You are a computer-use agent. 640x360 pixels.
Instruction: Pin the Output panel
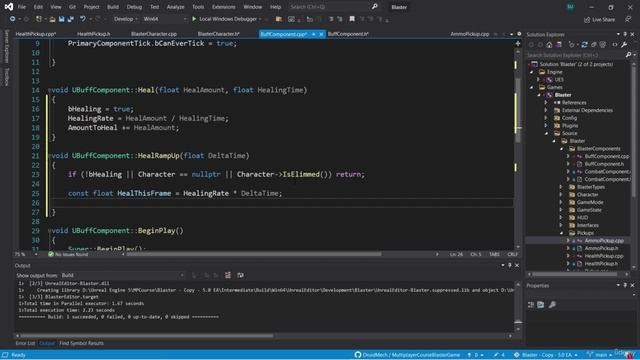pyautogui.click(x=510, y=265)
